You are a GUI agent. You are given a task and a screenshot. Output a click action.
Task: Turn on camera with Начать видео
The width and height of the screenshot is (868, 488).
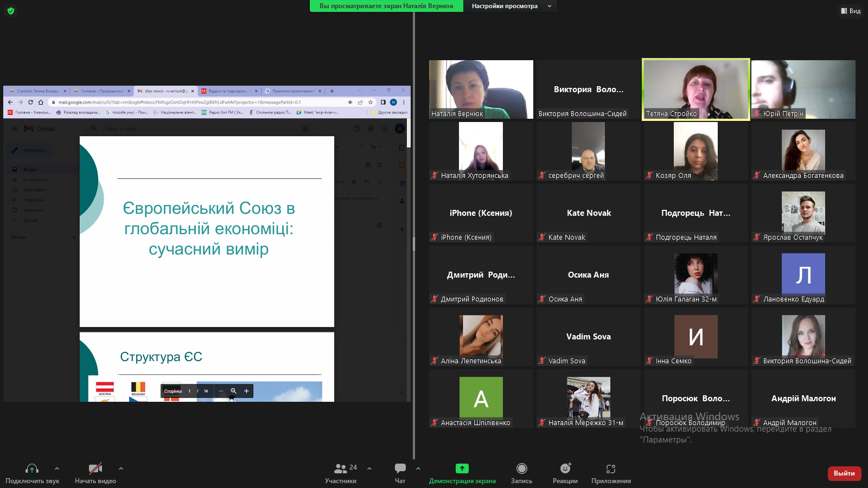point(95,473)
